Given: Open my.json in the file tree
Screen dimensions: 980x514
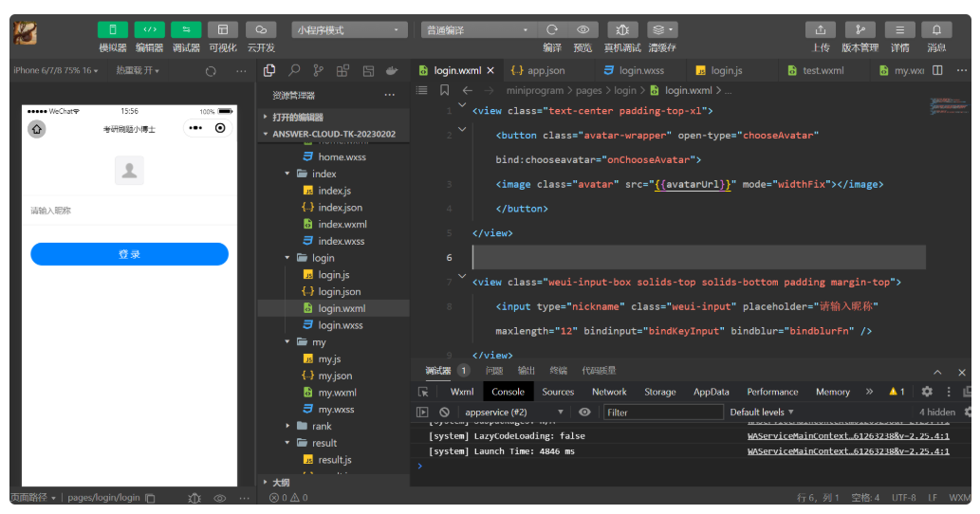Looking at the screenshot, I should point(334,376).
